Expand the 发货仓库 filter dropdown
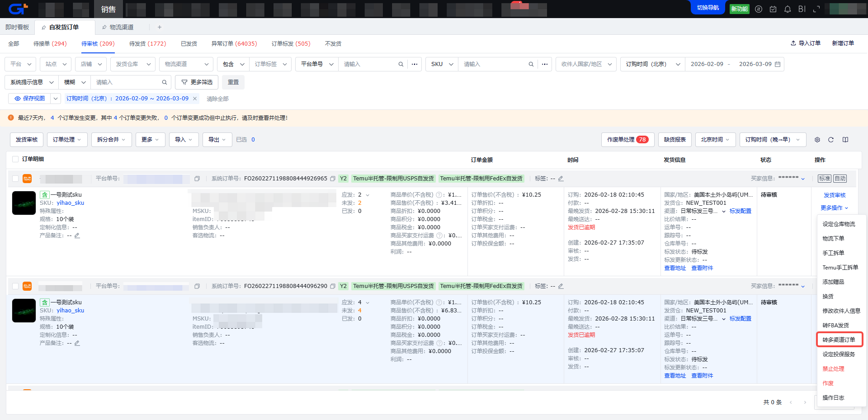The width and height of the screenshot is (868, 420). pyautogui.click(x=133, y=64)
